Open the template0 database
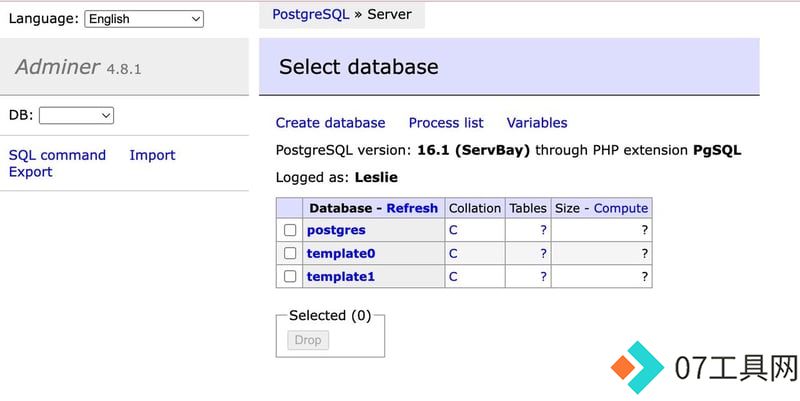 click(341, 254)
